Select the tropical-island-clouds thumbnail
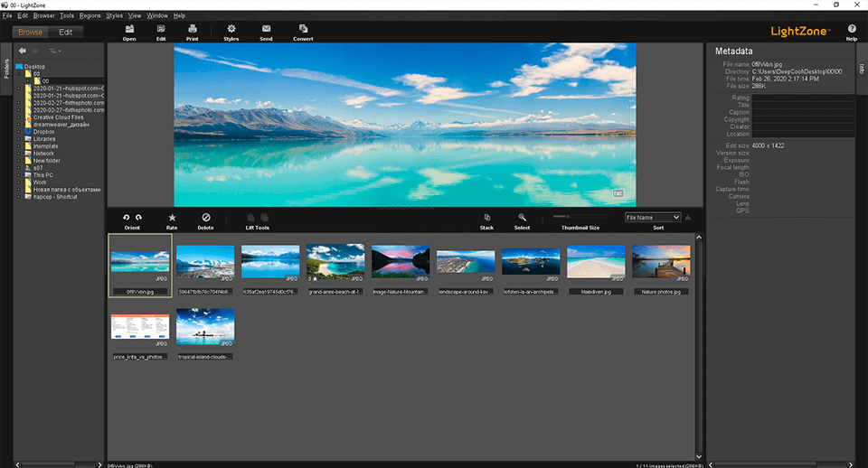Viewport: 868px width, 468px height. [205, 328]
